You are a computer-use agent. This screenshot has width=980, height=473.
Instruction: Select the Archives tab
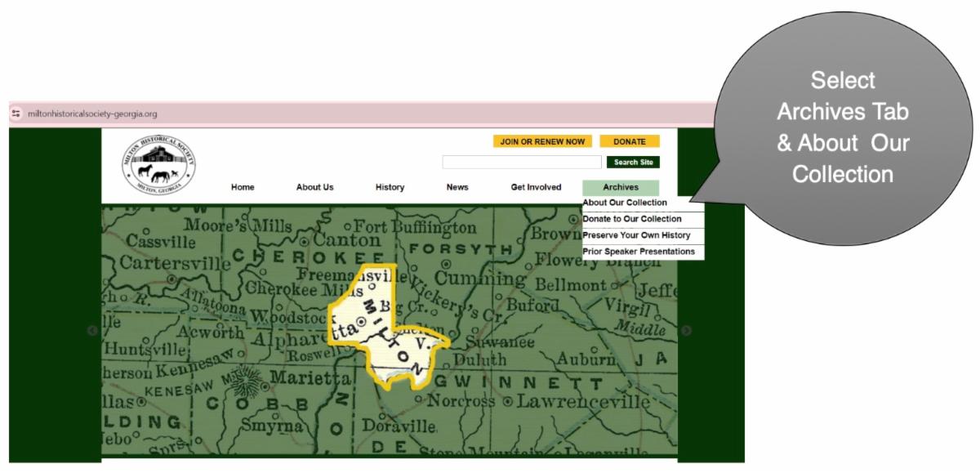pos(621,187)
